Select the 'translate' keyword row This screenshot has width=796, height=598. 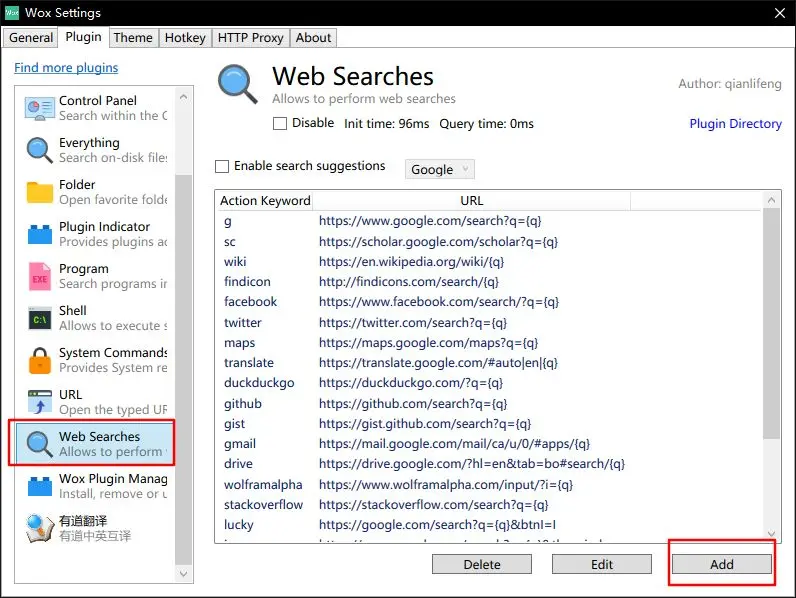click(x=488, y=363)
